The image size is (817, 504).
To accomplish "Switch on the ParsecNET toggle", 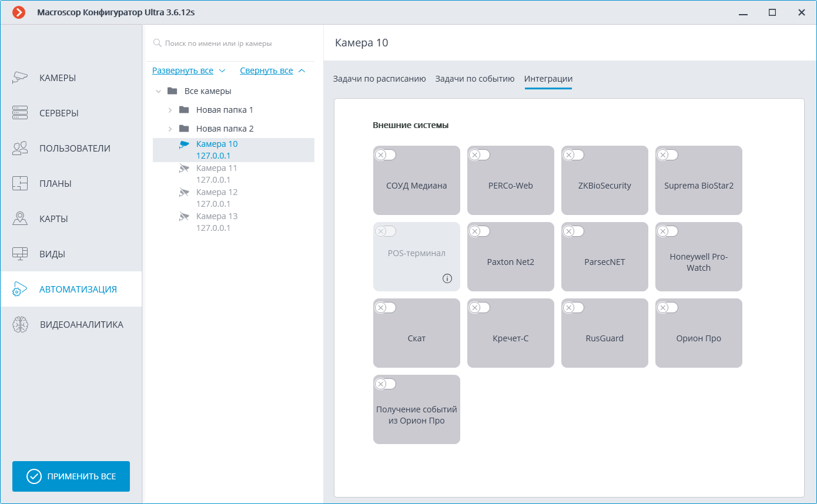I will click(x=574, y=231).
